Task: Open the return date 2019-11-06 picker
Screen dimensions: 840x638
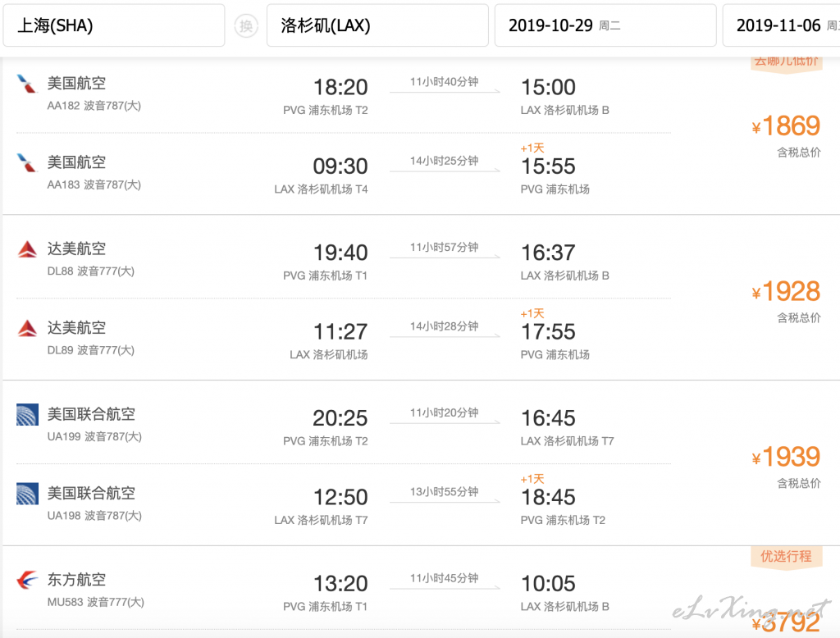Action: click(x=782, y=25)
